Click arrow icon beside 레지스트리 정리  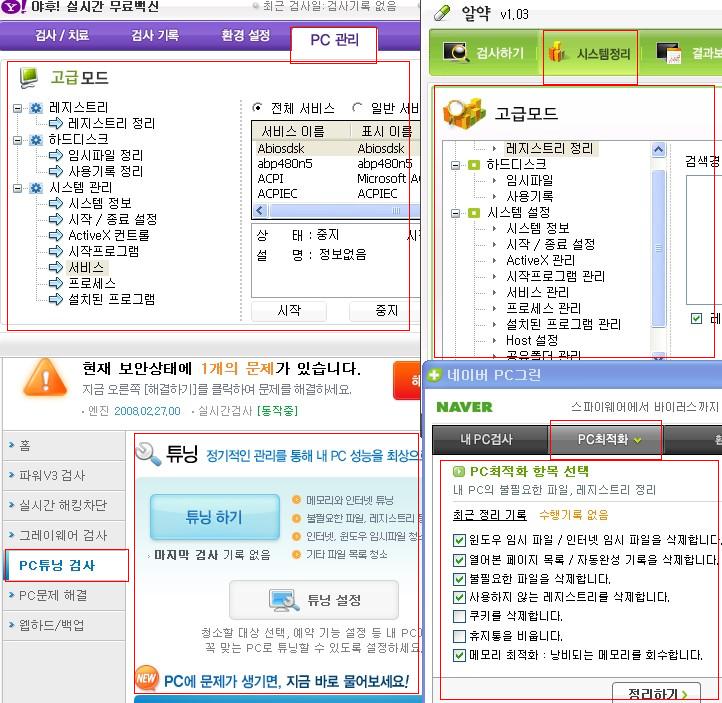[56, 123]
